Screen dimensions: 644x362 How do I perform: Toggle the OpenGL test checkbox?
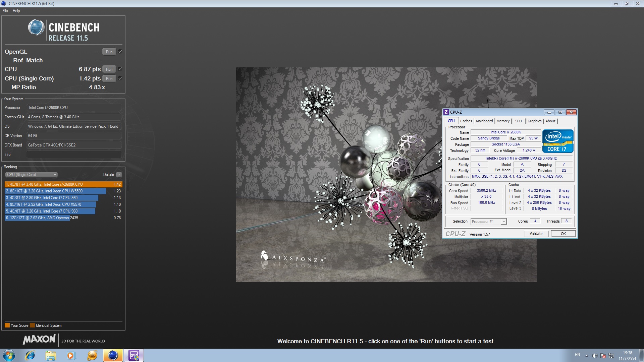(x=120, y=52)
